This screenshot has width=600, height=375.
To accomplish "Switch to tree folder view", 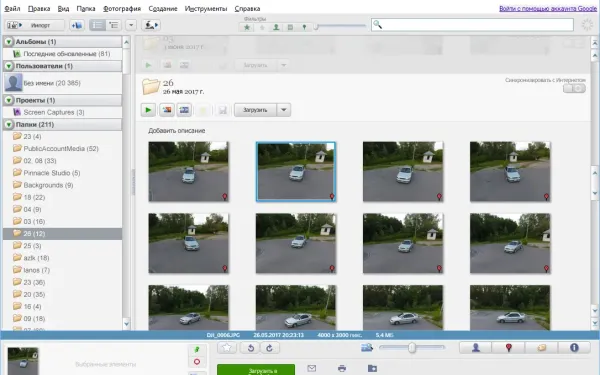I will (x=114, y=25).
